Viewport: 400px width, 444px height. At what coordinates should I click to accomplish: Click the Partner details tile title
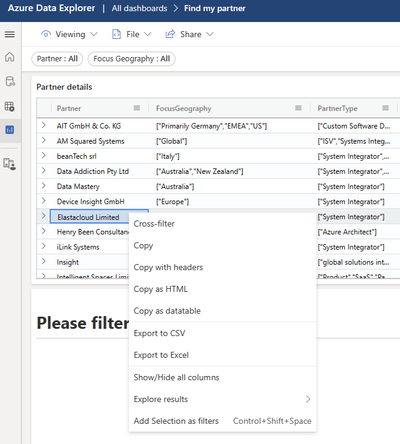pyautogui.click(x=64, y=87)
